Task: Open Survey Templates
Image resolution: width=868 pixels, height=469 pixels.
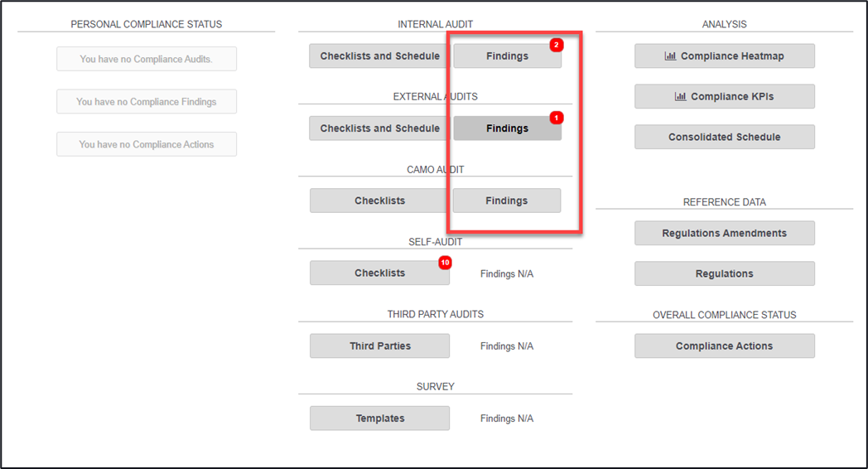Action: 379,418
